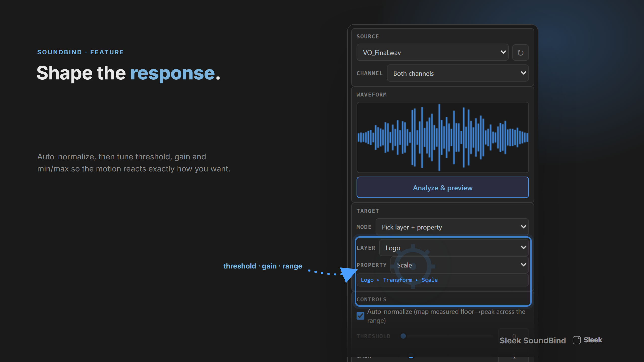Open the Logo layer dropdown

454,248
